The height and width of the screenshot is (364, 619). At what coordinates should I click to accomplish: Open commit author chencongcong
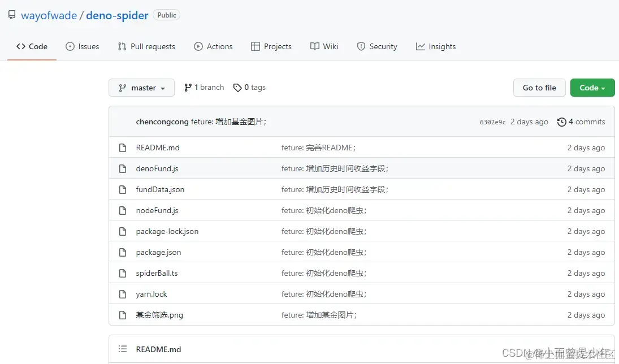coord(162,122)
